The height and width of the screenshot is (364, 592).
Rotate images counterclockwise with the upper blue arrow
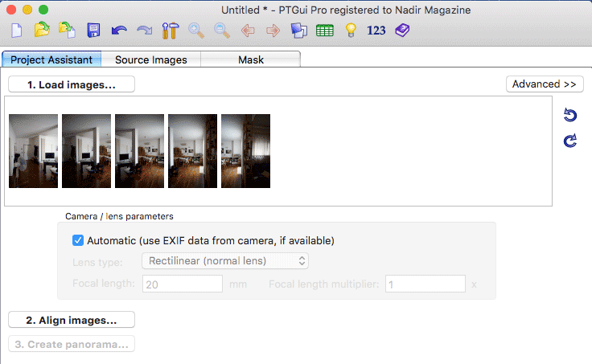(x=570, y=115)
